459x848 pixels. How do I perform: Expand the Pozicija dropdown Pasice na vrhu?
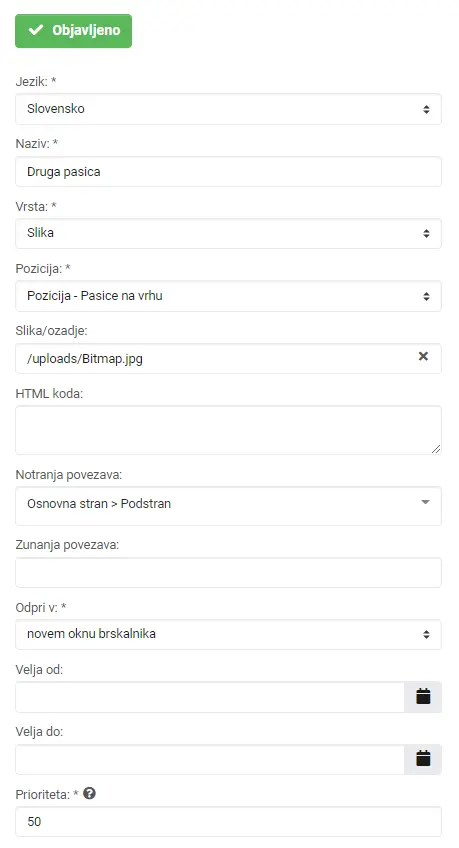pyautogui.click(x=228, y=296)
